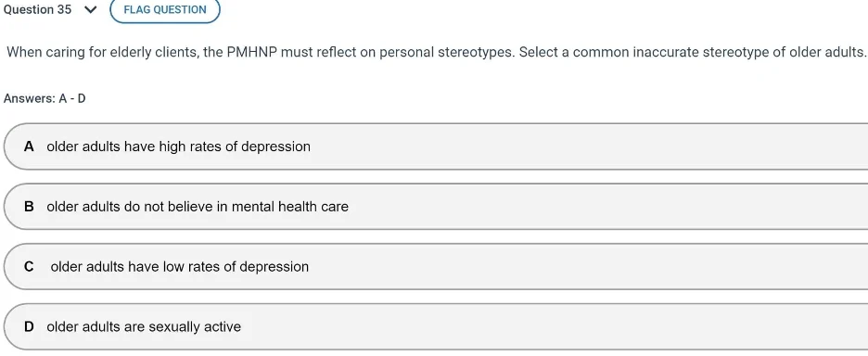Click the text 'older adults are sexually active'
This screenshot has height=356, width=868.
(144, 326)
